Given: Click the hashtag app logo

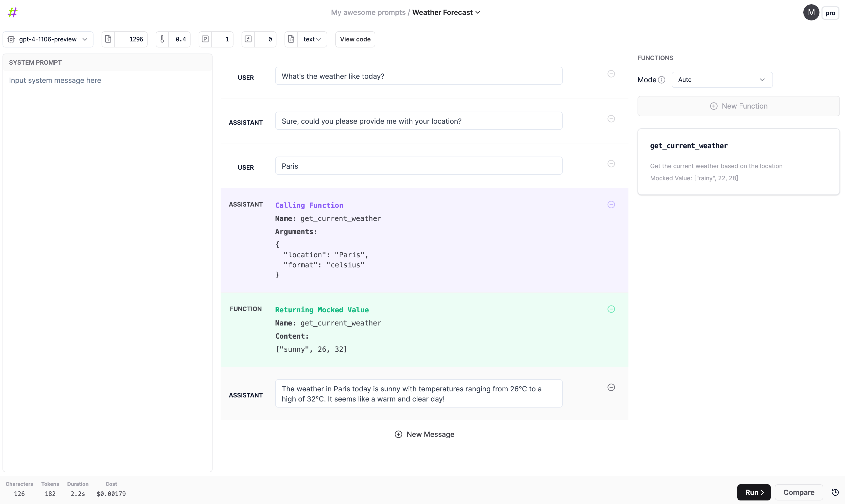Looking at the screenshot, I should 13,12.
